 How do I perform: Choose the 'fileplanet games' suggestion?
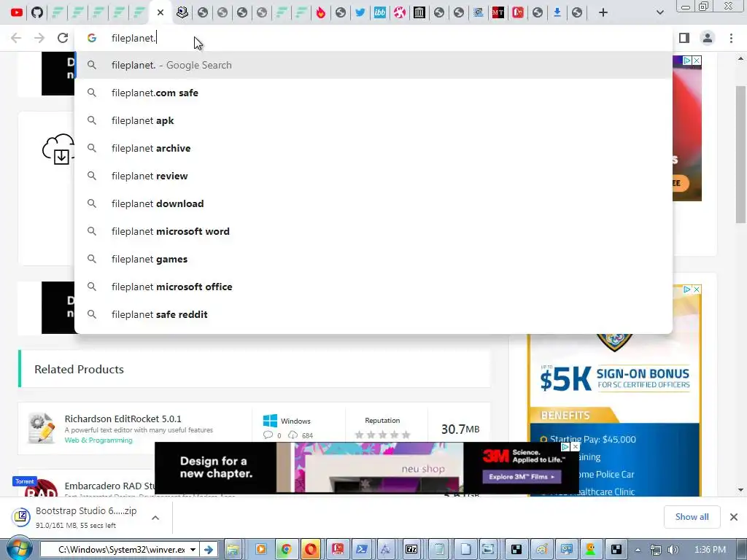click(x=373, y=259)
